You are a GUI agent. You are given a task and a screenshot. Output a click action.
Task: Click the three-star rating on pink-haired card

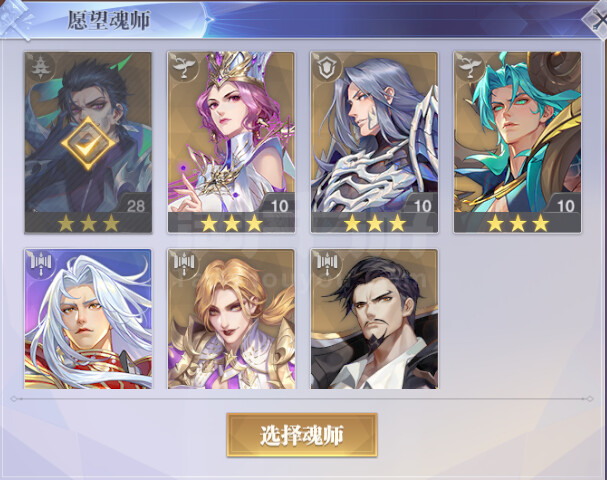click(231, 223)
